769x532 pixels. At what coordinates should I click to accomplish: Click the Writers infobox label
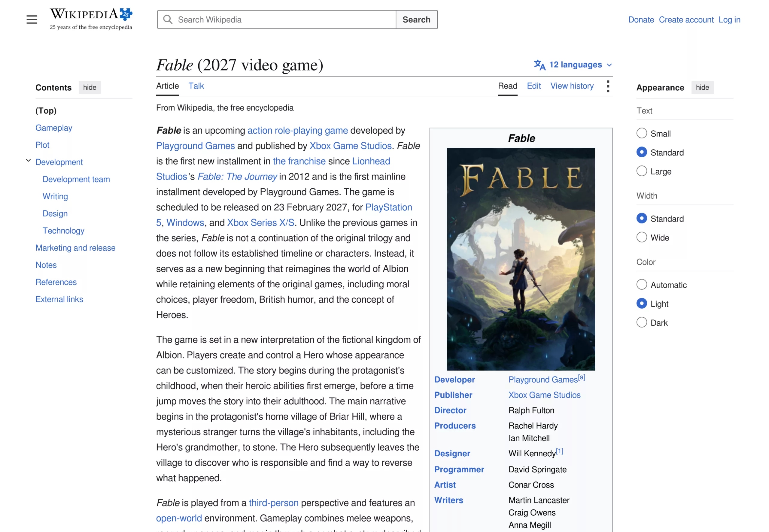click(448, 500)
